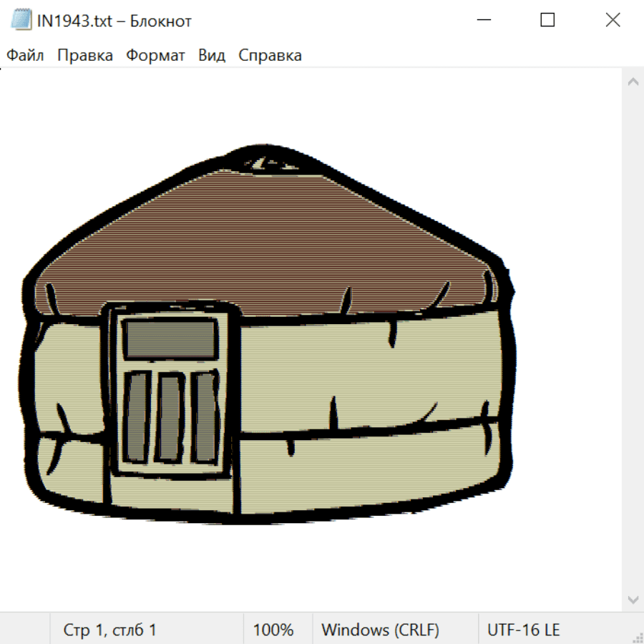Click the 100% zoom indicator
The width and height of the screenshot is (644, 644).
[273, 630]
